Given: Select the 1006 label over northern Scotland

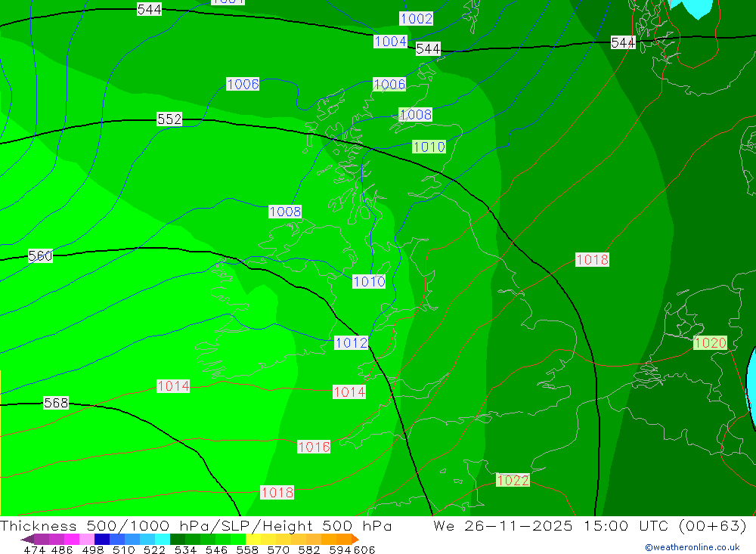Looking at the screenshot, I should pos(389,85).
